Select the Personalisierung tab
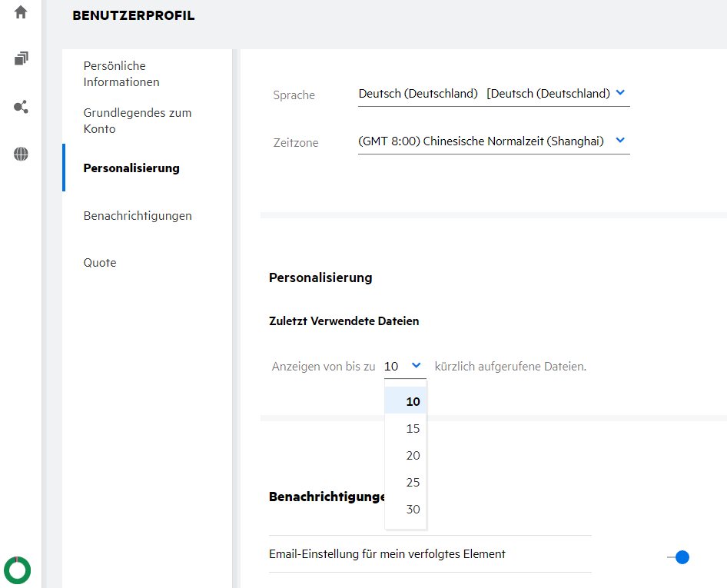This screenshot has width=727, height=588. pyautogui.click(x=131, y=168)
